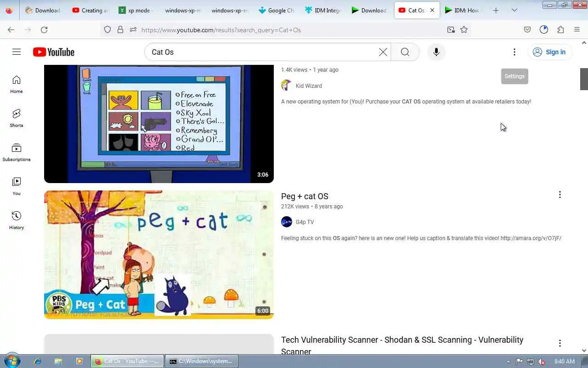Image resolution: width=588 pixels, height=368 pixels.
Task: Open network icon in system tray
Action: coord(531,362)
